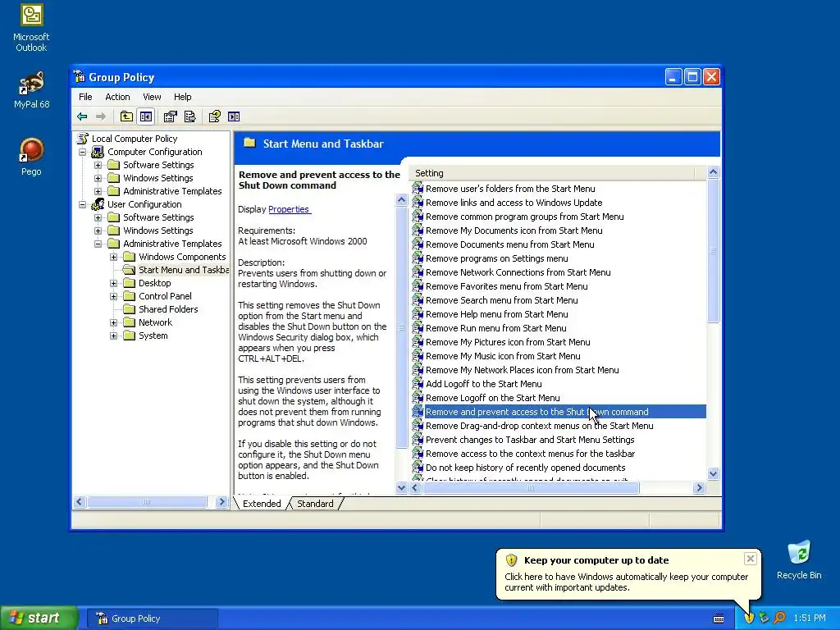Viewport: 840px width, 630px height.
Task: Click the icon beside Remove Help menu from Start Menu
Action: point(418,314)
